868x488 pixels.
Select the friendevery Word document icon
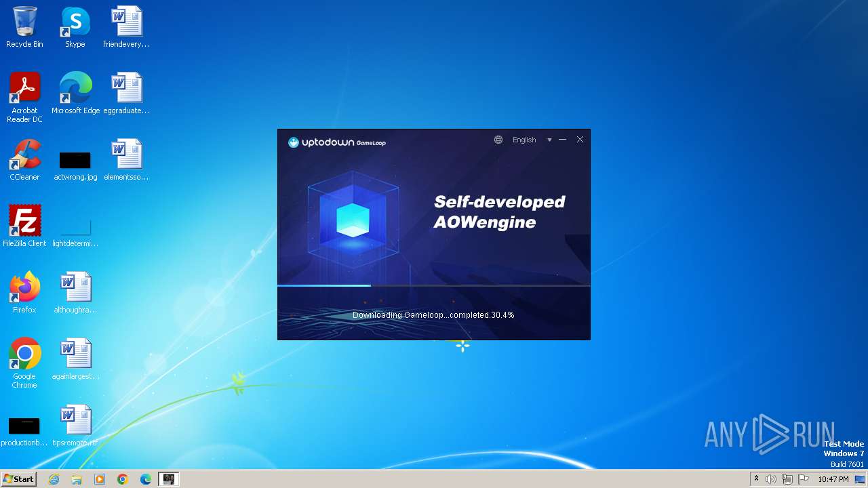[126, 27]
